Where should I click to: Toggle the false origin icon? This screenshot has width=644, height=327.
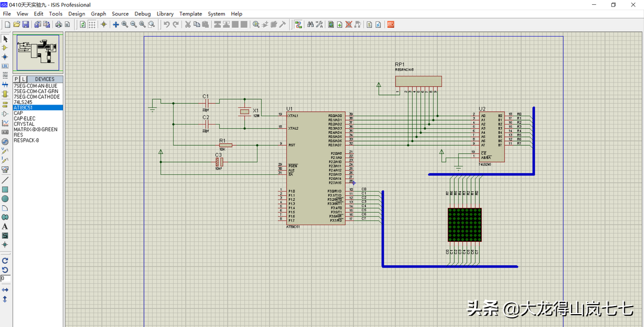click(104, 24)
